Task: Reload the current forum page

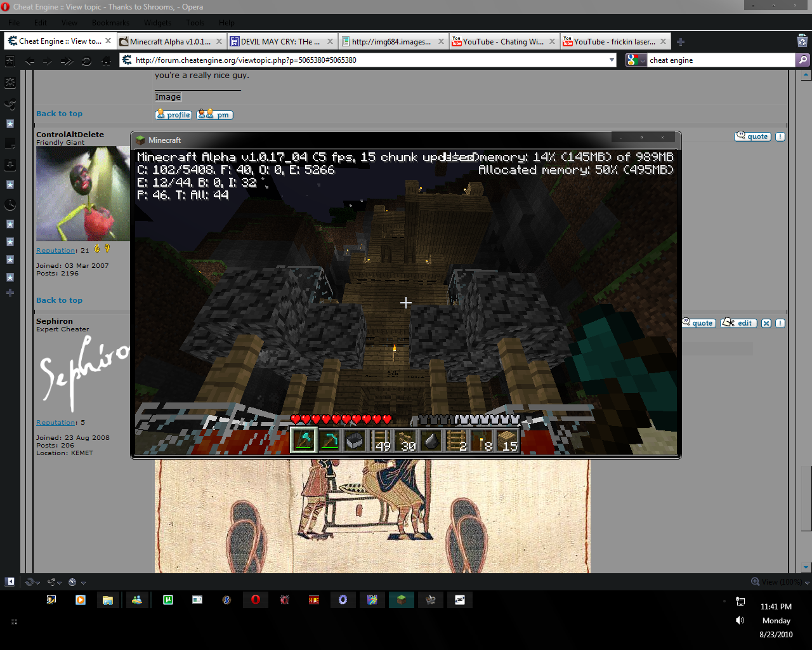Action: 86,61
